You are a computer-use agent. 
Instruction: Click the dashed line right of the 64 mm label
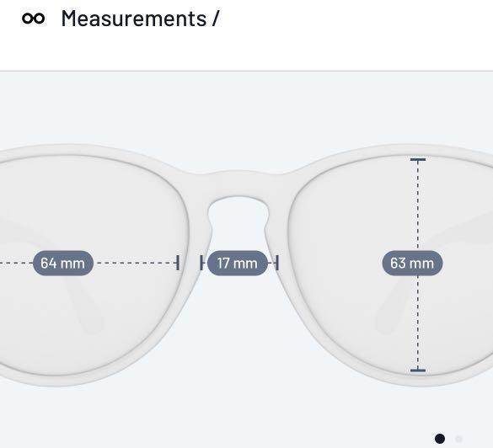[137, 263]
